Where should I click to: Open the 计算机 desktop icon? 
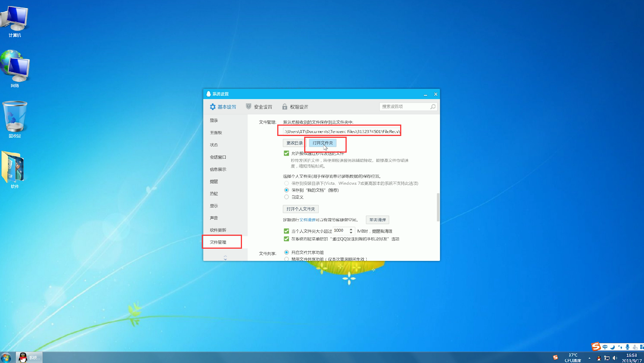click(15, 21)
